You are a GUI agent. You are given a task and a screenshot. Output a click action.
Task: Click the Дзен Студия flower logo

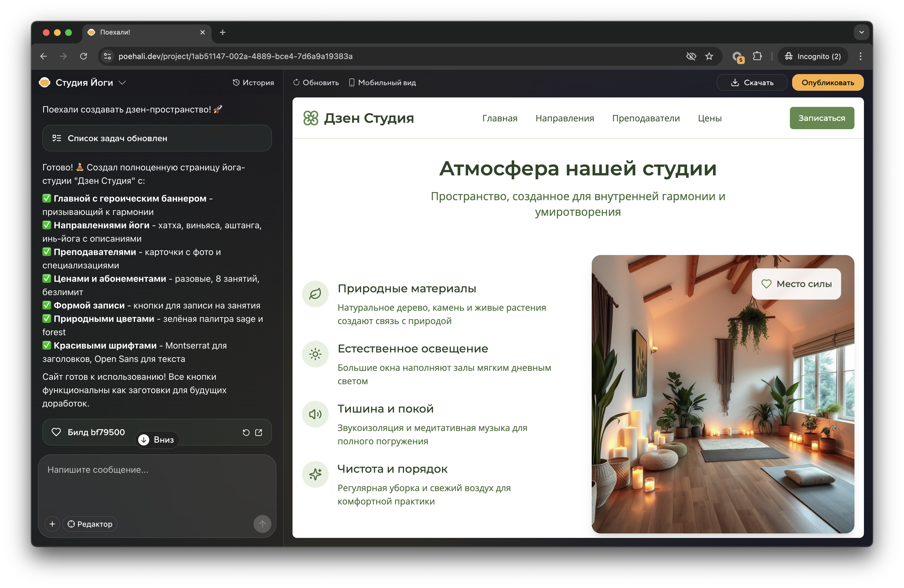pyautogui.click(x=310, y=118)
